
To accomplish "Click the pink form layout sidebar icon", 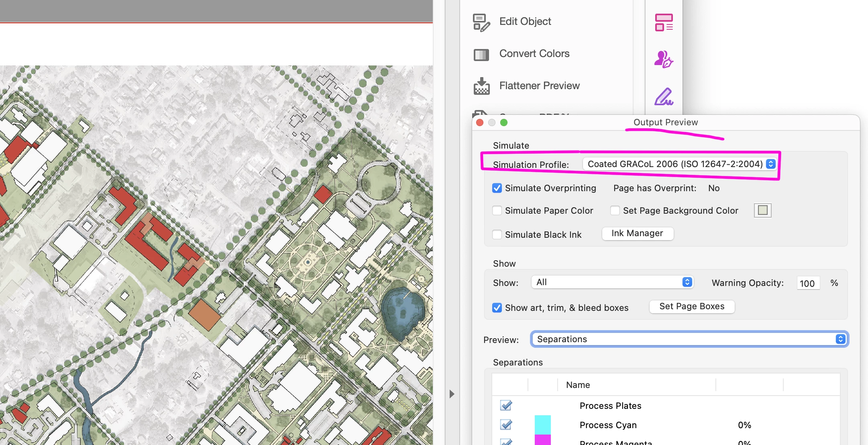I will tap(664, 22).
